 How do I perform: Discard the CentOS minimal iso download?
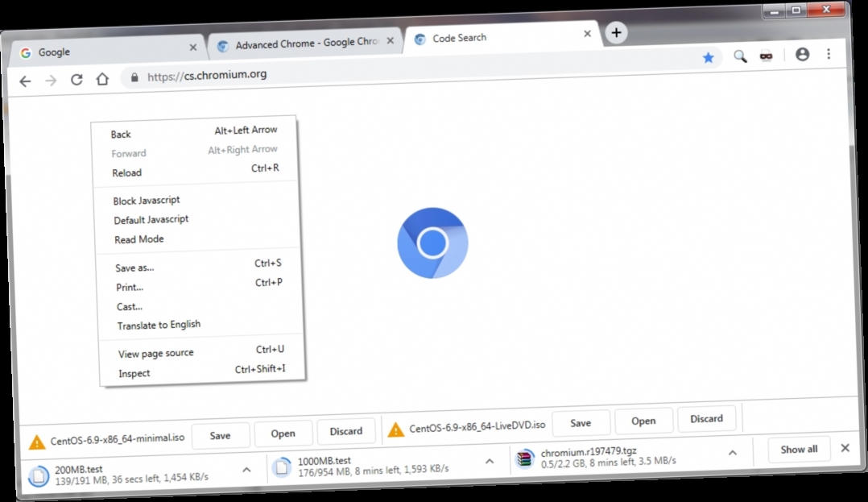tap(346, 431)
